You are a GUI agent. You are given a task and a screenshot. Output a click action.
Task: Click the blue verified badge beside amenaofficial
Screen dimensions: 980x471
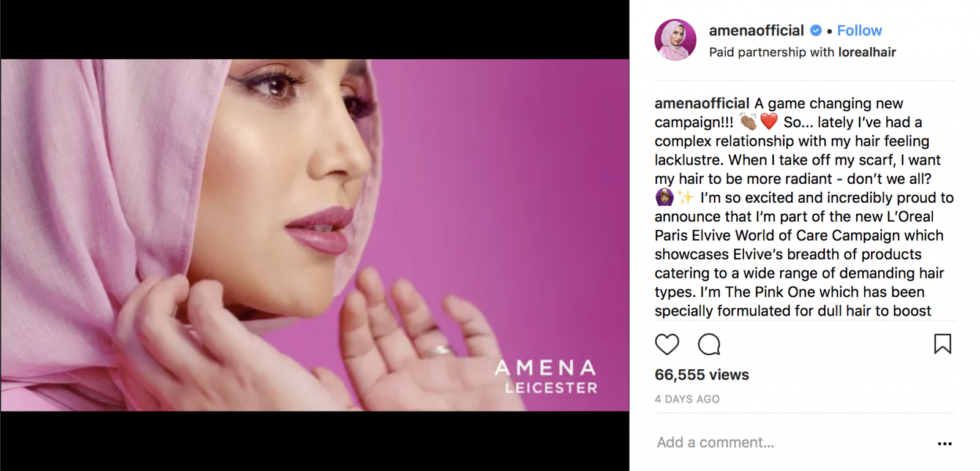(816, 31)
